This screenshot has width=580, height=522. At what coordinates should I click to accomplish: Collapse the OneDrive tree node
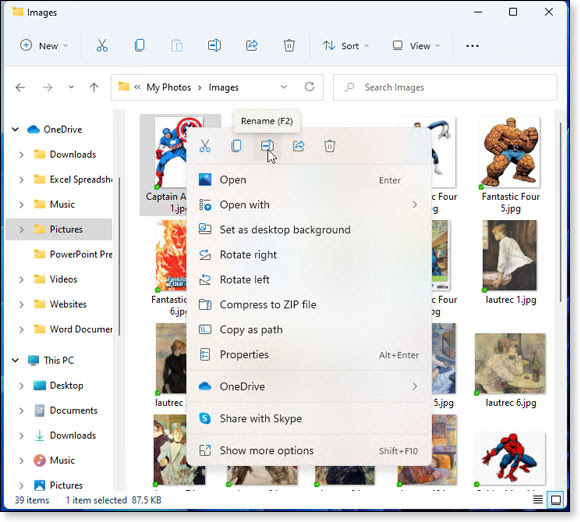(x=15, y=129)
